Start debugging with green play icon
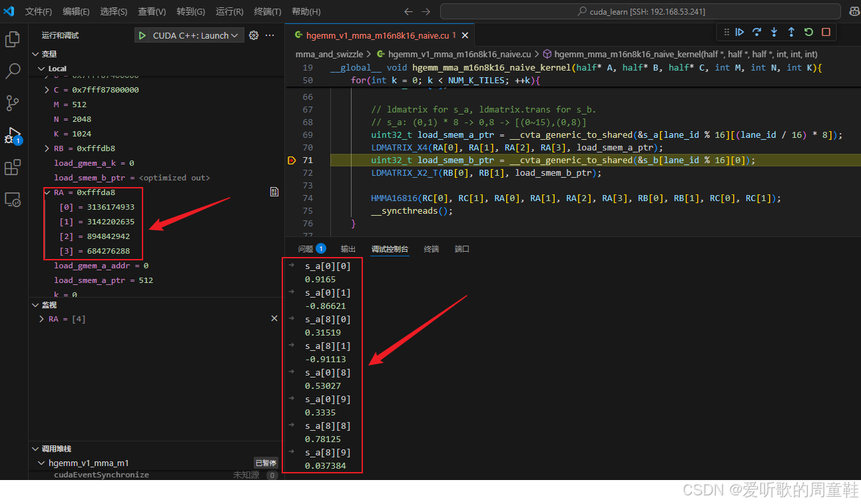The height and width of the screenshot is (504, 861). [x=142, y=35]
